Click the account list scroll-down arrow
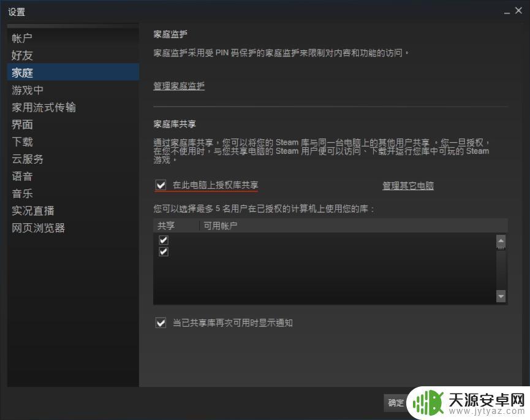This screenshot has width=530, height=420. (501, 296)
